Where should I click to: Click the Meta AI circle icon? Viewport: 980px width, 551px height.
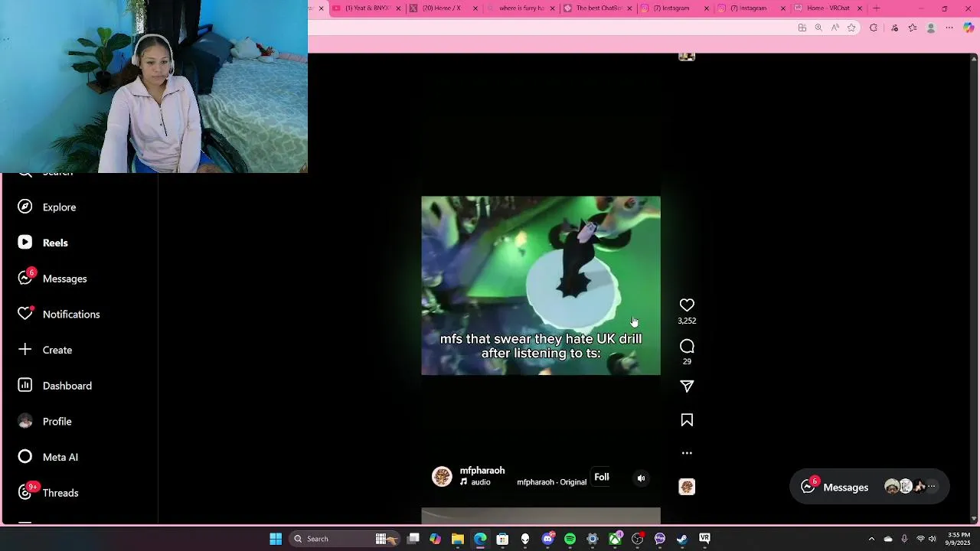[25, 457]
